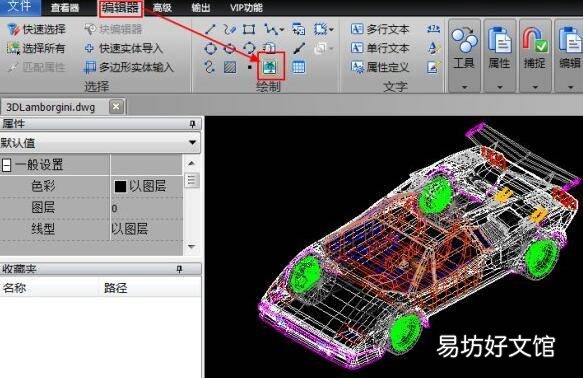Click 快速选择 quick select
The width and height of the screenshot is (583, 378).
click(x=36, y=29)
